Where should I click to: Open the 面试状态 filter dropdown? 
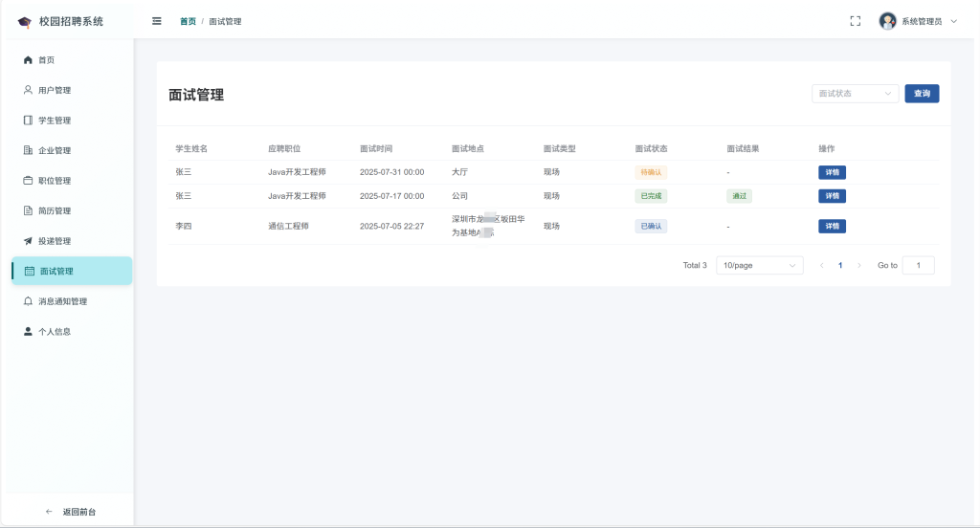855,94
